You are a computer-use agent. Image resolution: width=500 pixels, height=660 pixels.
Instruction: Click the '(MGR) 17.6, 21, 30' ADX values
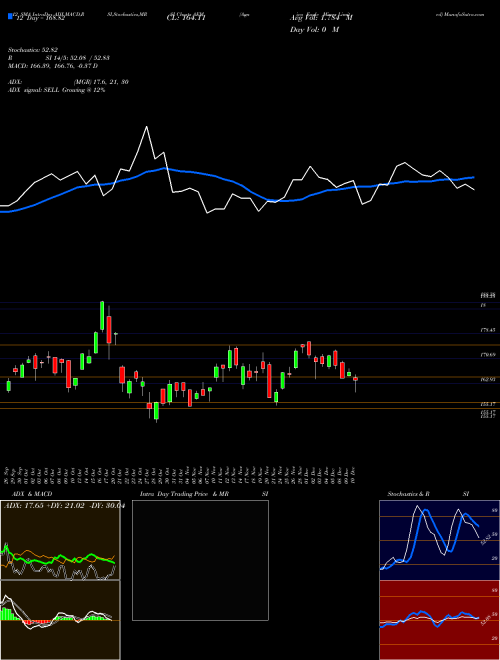click(x=101, y=82)
